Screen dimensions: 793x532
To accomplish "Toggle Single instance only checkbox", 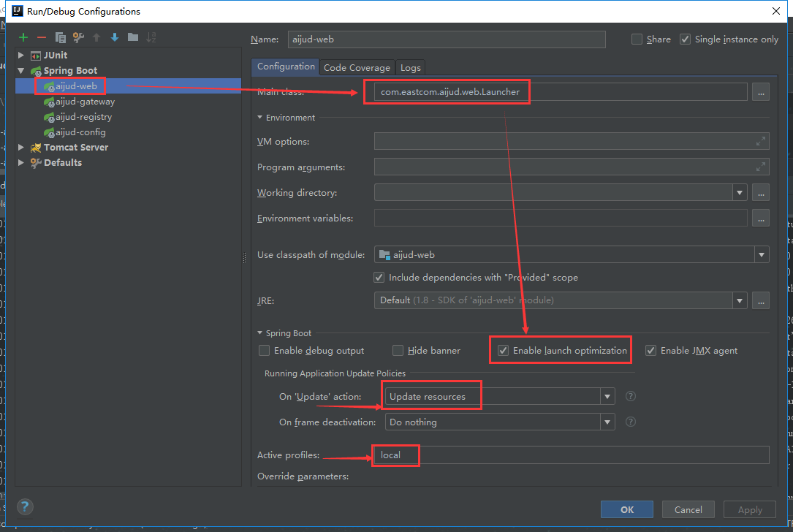I will (x=685, y=39).
